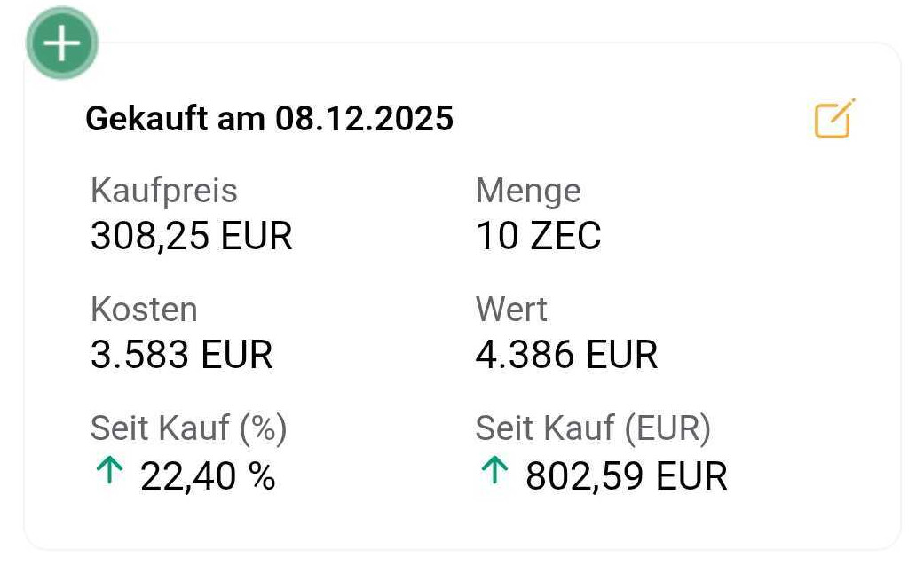Select the 'Gekauft am' heading text
Screen dimensions: 924x565
pyautogui.click(x=175, y=118)
